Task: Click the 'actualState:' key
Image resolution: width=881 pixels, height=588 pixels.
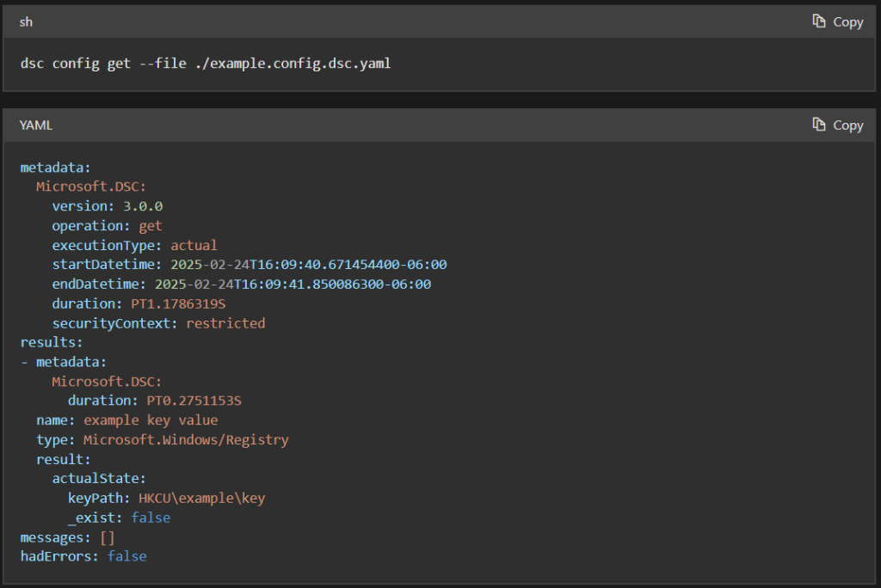Action: click(x=99, y=479)
